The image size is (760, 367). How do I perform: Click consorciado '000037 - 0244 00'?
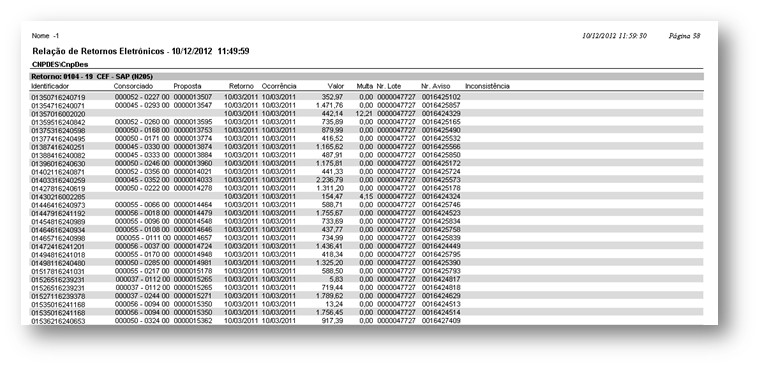[x=142, y=296]
